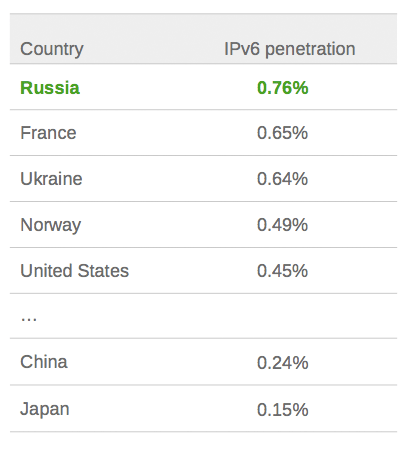The width and height of the screenshot is (407, 450).
Task: Select the France row label
Action: pyautogui.click(x=48, y=133)
